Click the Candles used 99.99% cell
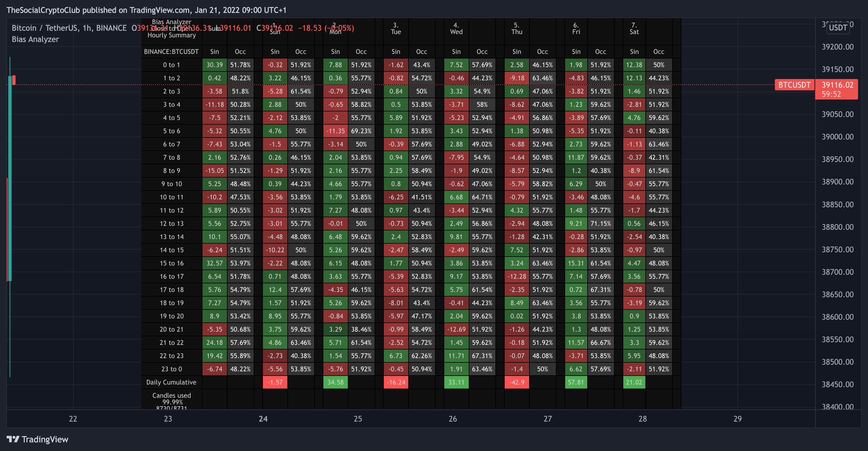 pyautogui.click(x=171, y=400)
